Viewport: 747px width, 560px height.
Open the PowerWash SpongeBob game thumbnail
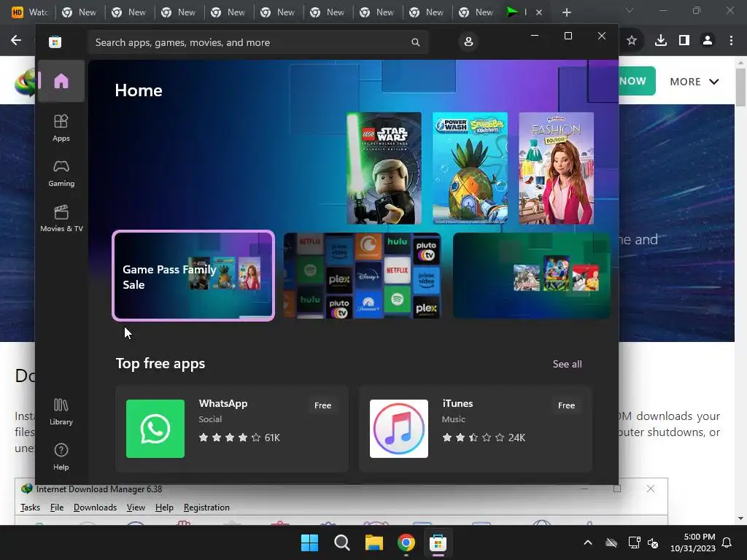pos(471,168)
